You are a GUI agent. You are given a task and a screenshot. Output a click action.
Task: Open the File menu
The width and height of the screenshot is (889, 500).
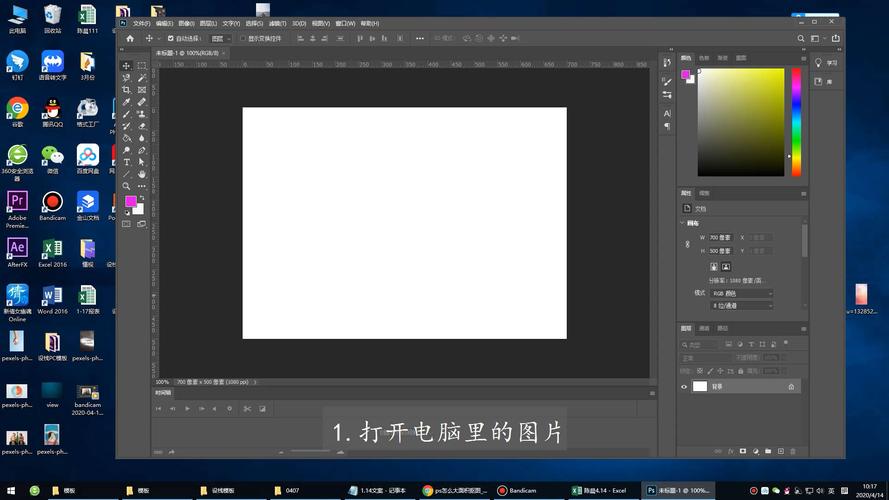(x=141, y=23)
